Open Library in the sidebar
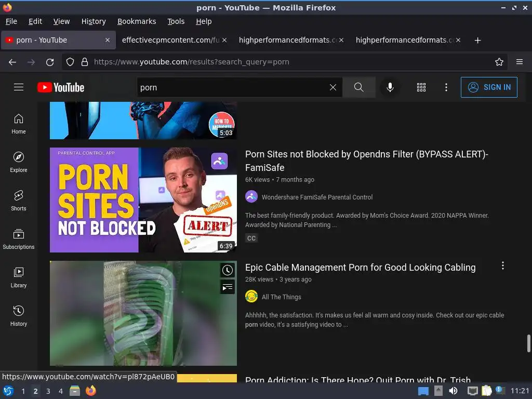The width and height of the screenshot is (532, 399). pos(19,277)
